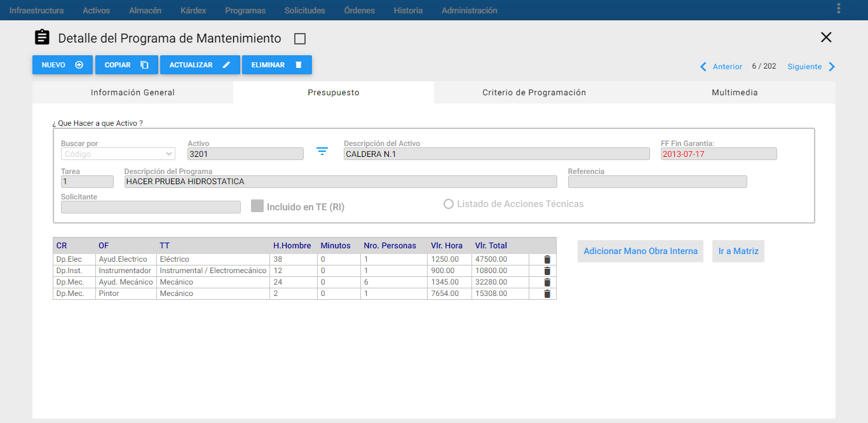
Task: Click the blue filter icon beside Activo
Action: click(x=322, y=151)
